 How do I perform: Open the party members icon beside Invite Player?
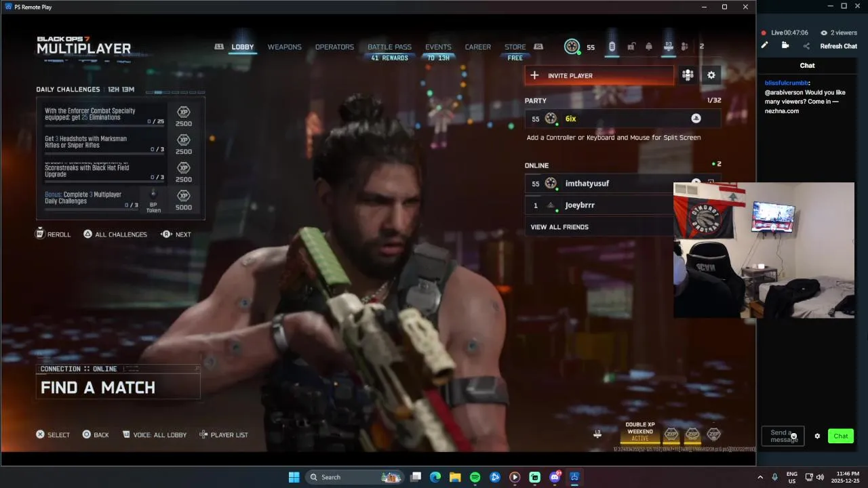point(688,75)
